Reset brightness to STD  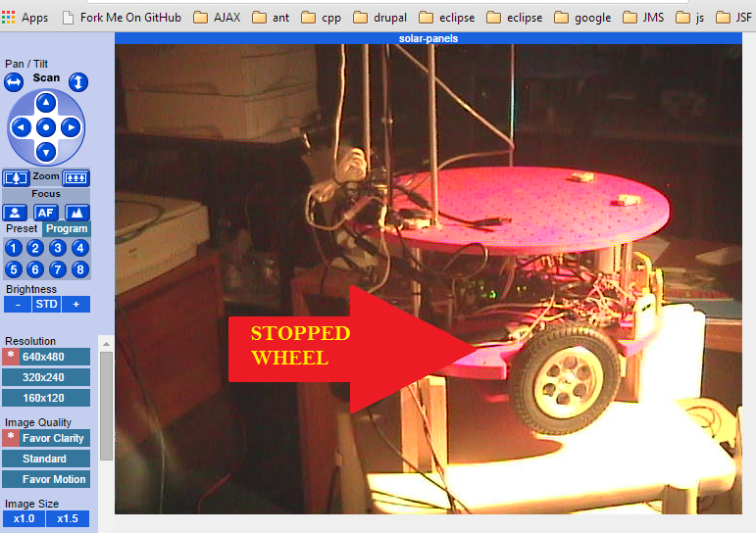46,305
